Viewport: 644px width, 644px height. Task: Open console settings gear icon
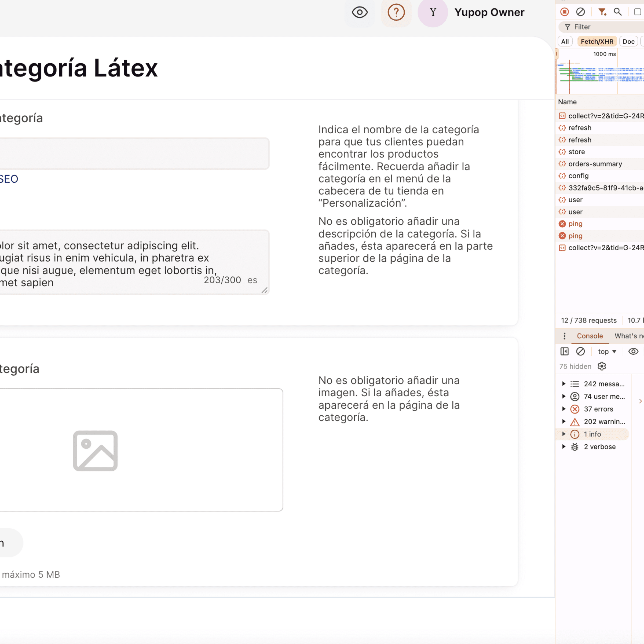[602, 366]
